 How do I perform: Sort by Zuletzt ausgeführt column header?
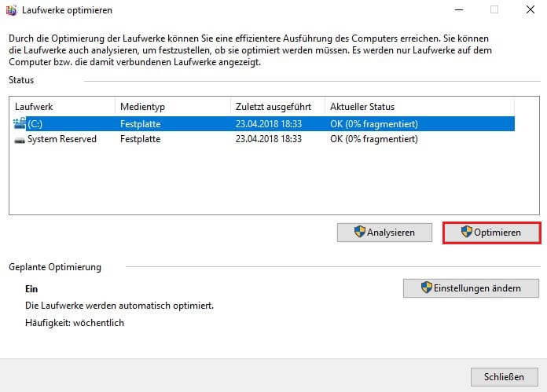tap(277, 107)
